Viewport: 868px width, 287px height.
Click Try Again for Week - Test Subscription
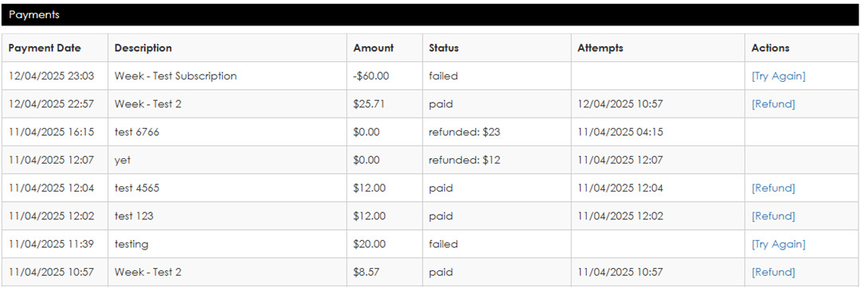click(x=778, y=76)
